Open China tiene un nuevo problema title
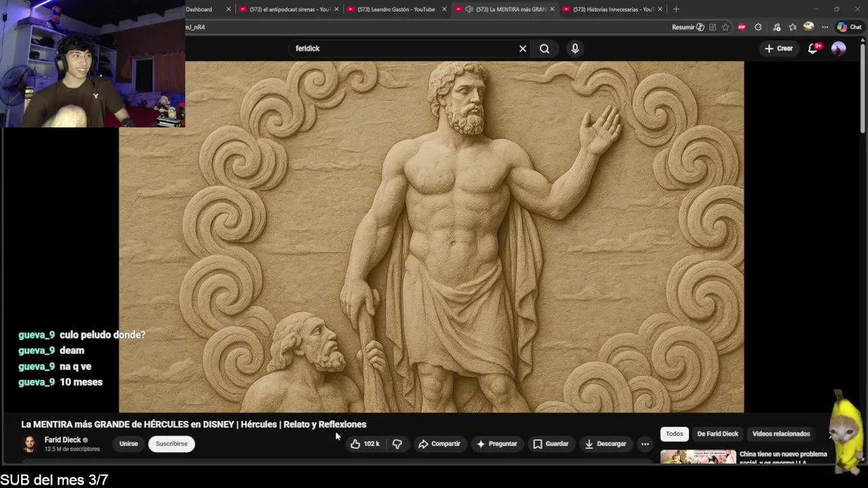 783,457
